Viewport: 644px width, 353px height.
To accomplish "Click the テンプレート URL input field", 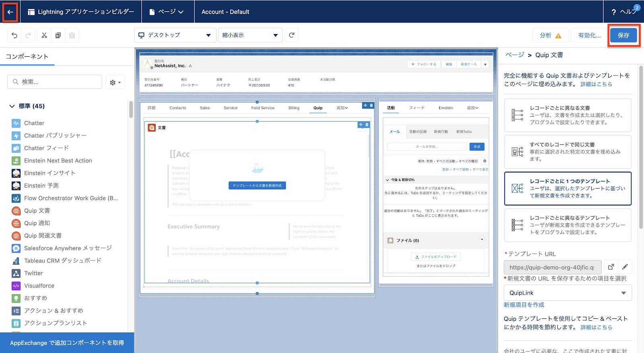I will pos(553,267).
